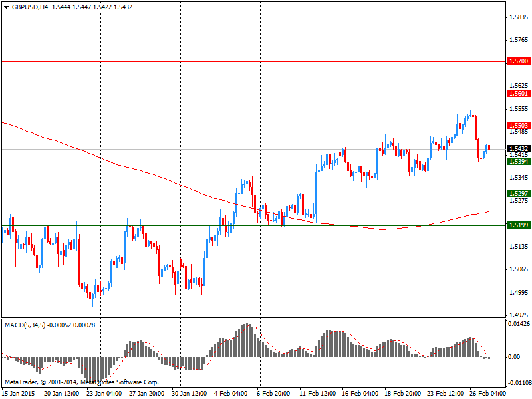Select the red horizontal line at 1.5700

point(253,61)
